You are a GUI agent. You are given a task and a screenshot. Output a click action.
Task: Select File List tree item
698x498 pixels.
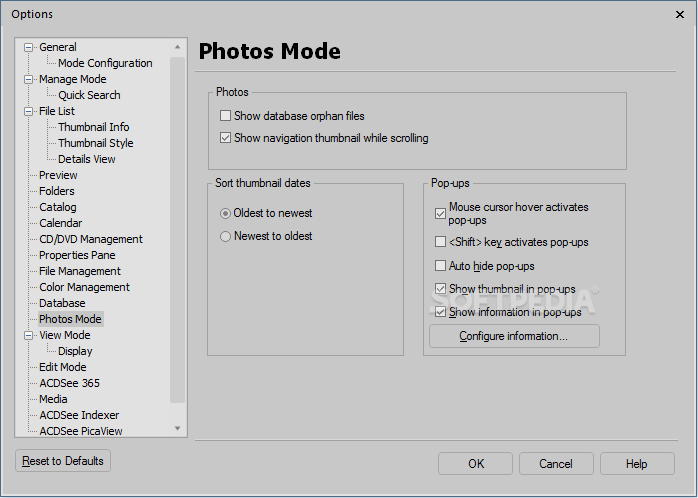pos(57,111)
